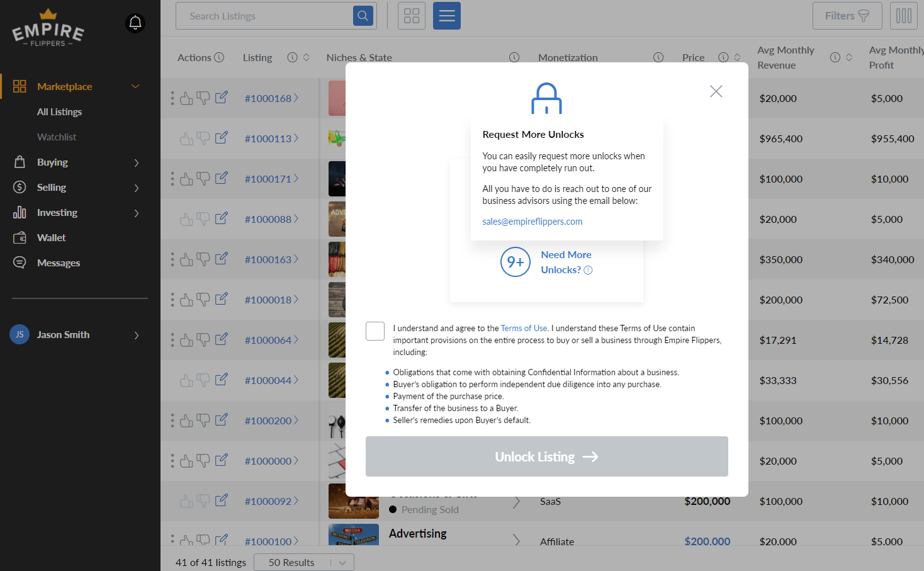Open row menu dots for listing #1000018
The height and width of the screenshot is (571, 924).
click(x=172, y=300)
